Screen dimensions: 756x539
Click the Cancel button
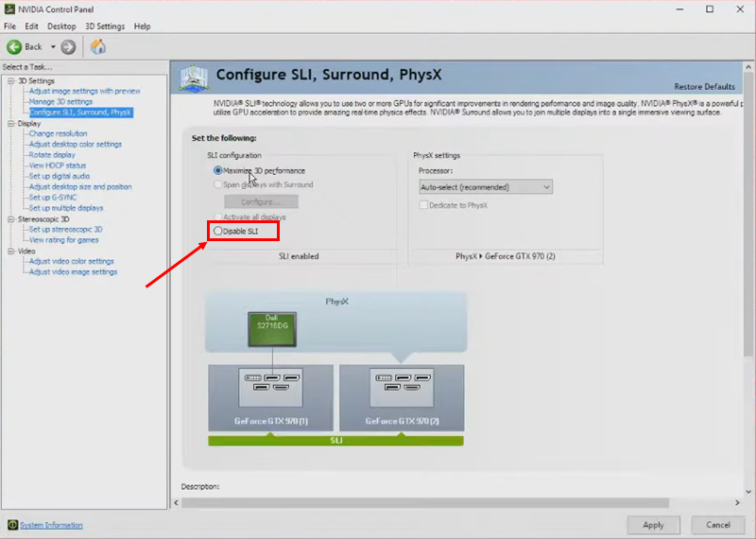tap(718, 525)
